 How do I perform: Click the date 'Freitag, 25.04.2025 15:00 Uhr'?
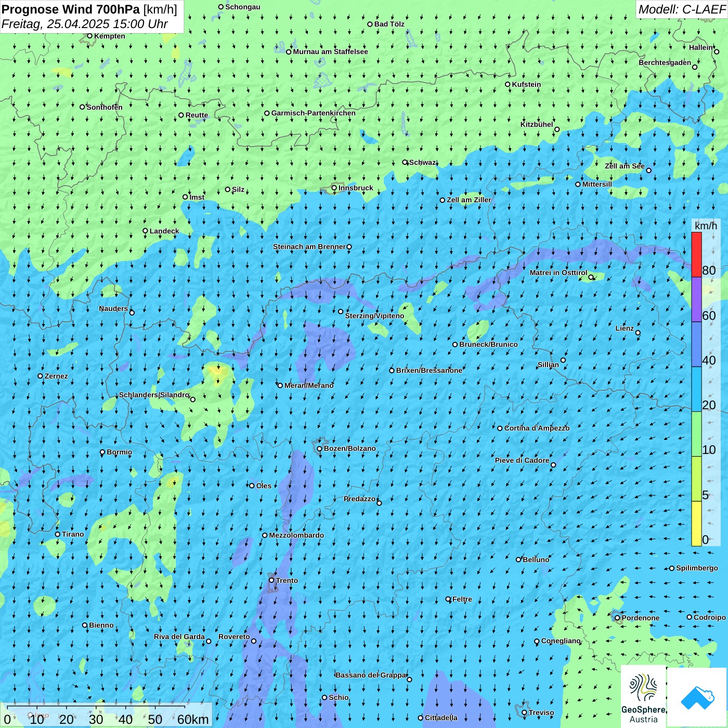coord(85,24)
